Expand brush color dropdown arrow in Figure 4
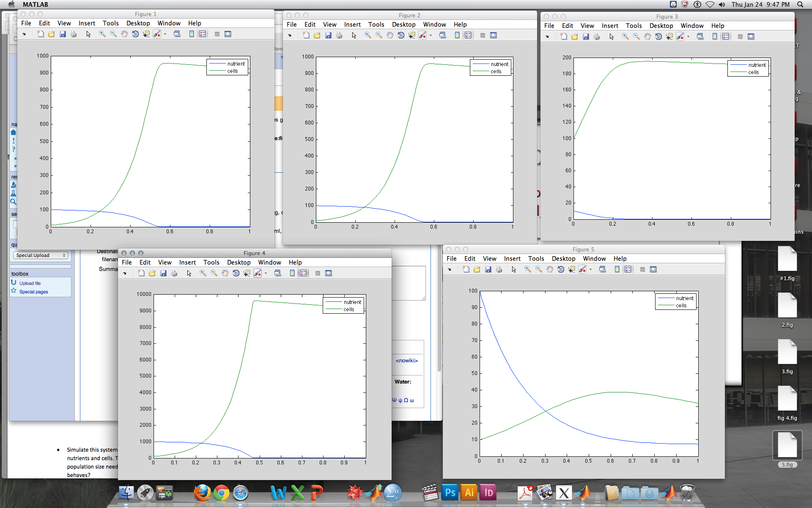812x508 pixels. pyautogui.click(x=266, y=273)
